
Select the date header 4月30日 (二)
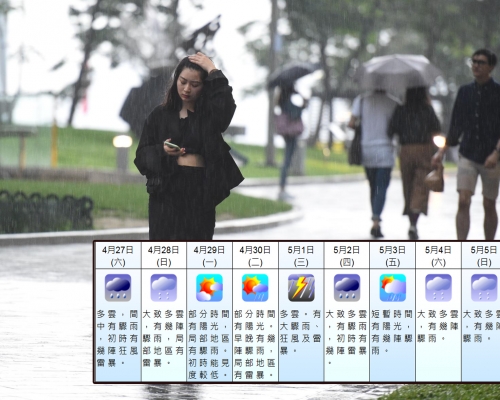point(255,256)
